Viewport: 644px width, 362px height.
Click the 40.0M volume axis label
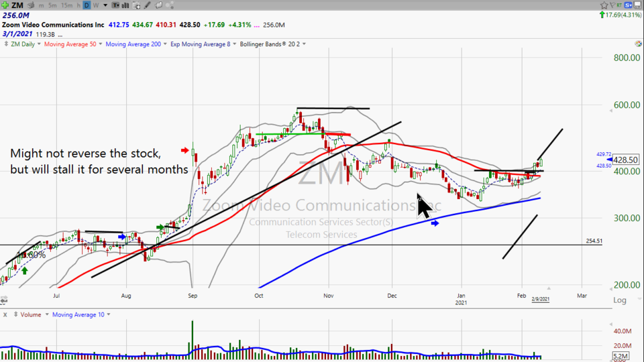point(623,331)
